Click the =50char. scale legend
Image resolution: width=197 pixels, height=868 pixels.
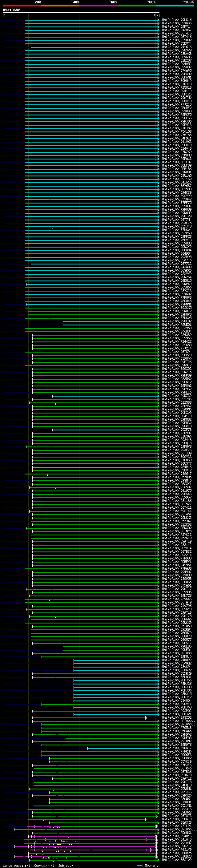[147, 865]
